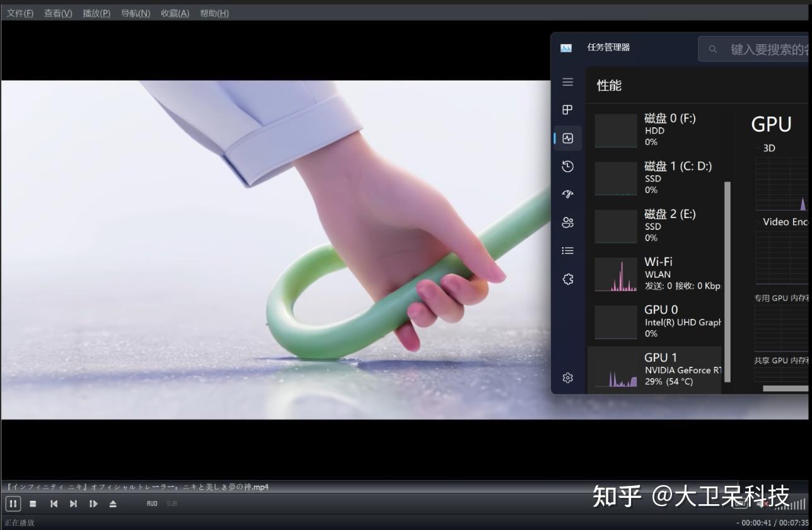812x530 pixels.
Task: Open the 导航 menu in the menu bar
Action: [x=134, y=13]
